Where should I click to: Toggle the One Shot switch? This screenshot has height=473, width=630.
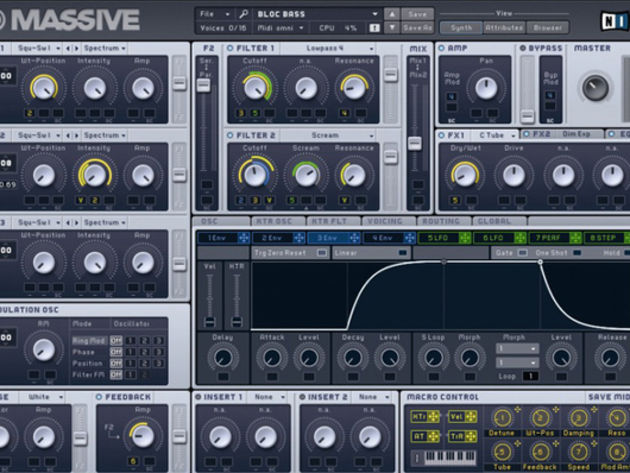577,253
